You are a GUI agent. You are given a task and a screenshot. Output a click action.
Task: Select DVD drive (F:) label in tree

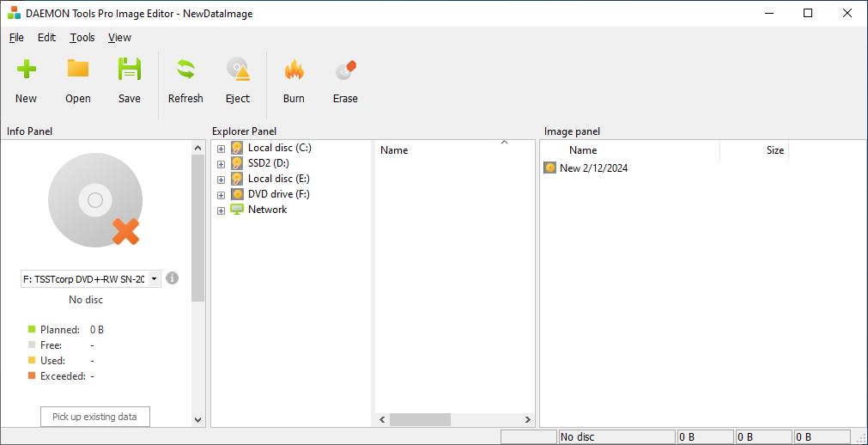coord(279,194)
